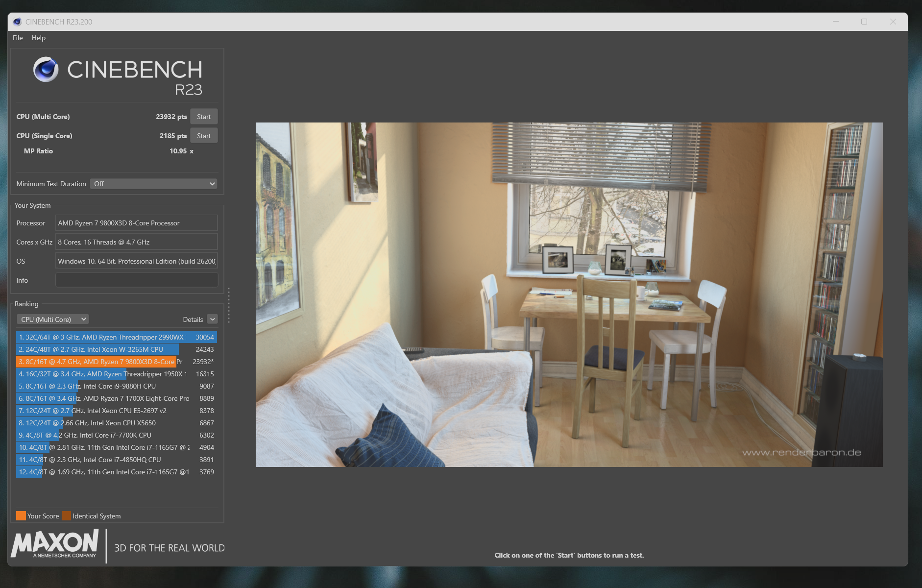Select the Threadripper 1950X ranking row
This screenshot has width=922, height=588.
click(117, 374)
